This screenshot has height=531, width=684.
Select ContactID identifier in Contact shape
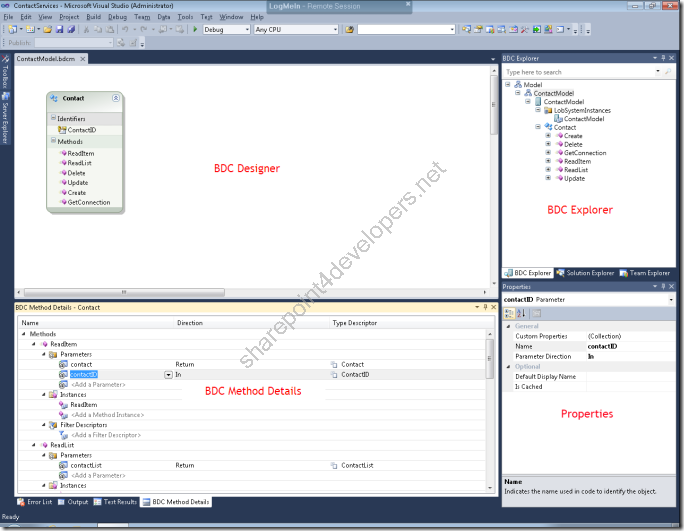(82, 130)
